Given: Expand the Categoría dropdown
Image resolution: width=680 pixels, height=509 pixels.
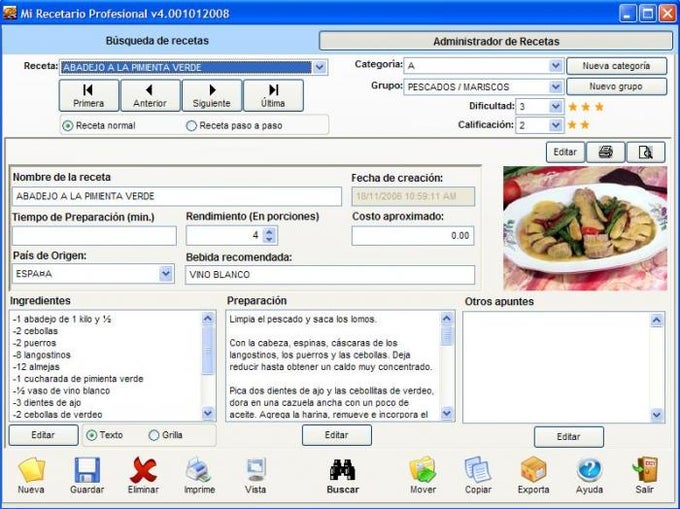Looking at the screenshot, I should 556,66.
